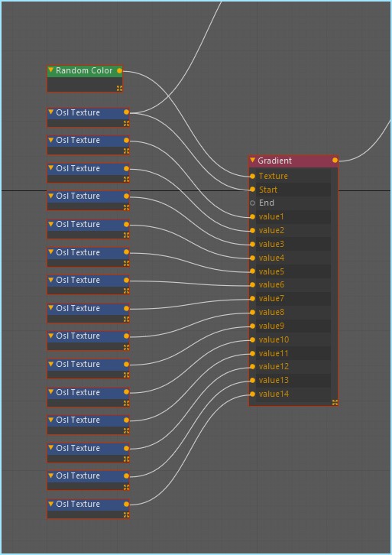Select Osl Texture title connected to value2
Screen dimensions: 392x555
[78, 168]
